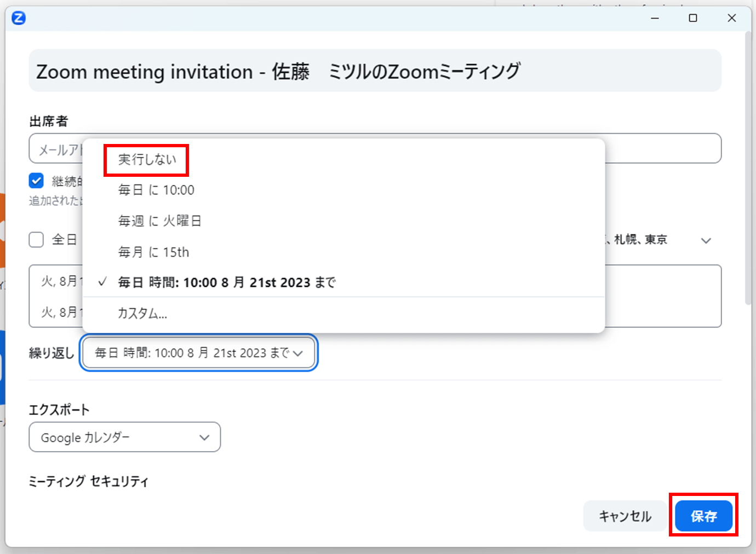756x554 pixels.
Task: Choose 毎週 に 火曜日 repeat option
Action: click(159, 221)
